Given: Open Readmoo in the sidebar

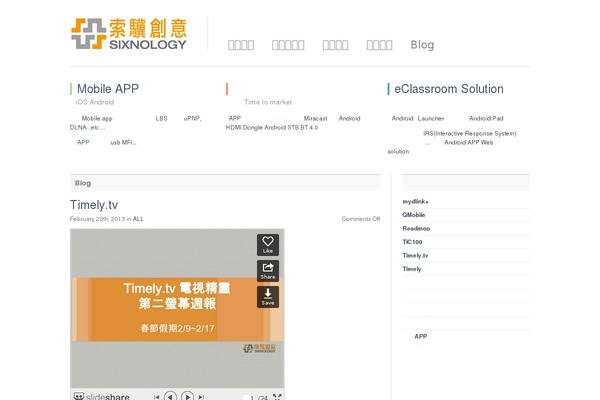Looking at the screenshot, I should click(416, 229).
